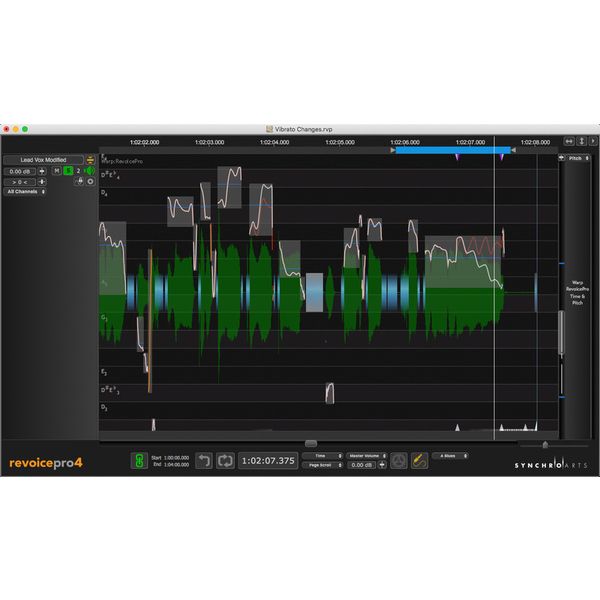Click the small icon left of Pitch dropdown

[x=561, y=158]
